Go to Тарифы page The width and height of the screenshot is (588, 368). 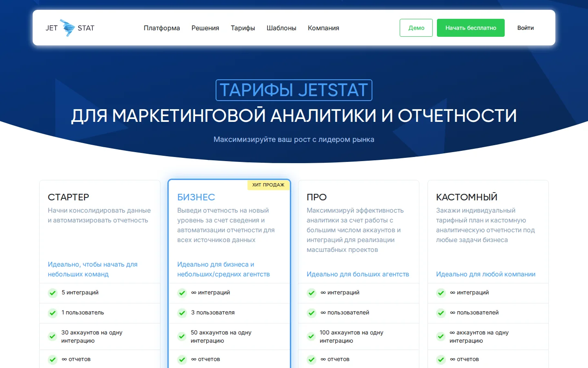click(x=243, y=28)
